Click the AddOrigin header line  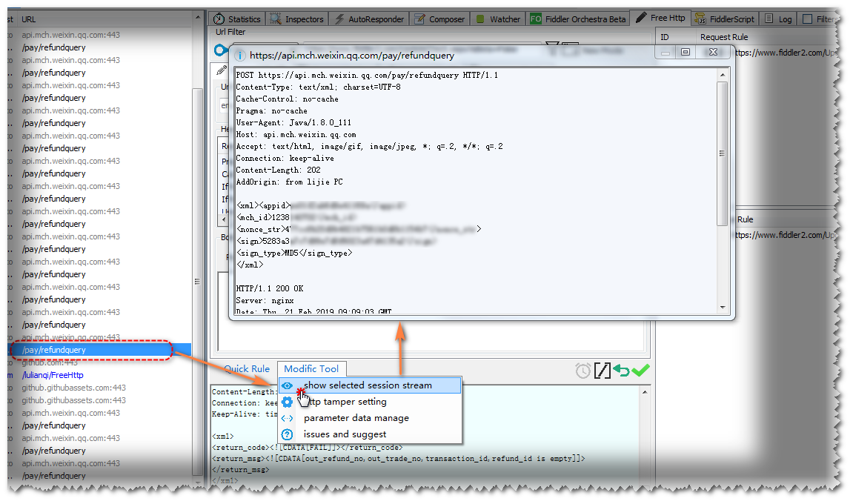tap(290, 182)
